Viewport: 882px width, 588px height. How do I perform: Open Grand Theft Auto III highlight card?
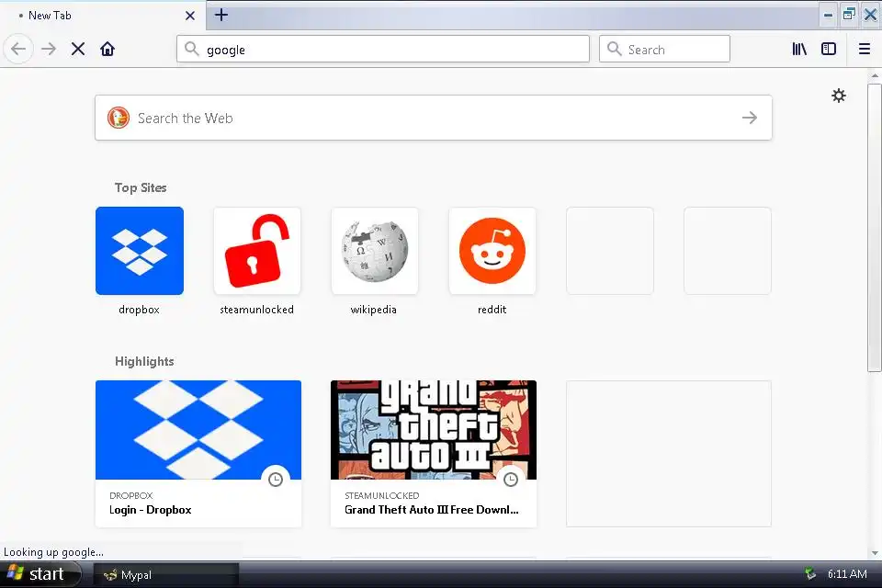coord(434,454)
